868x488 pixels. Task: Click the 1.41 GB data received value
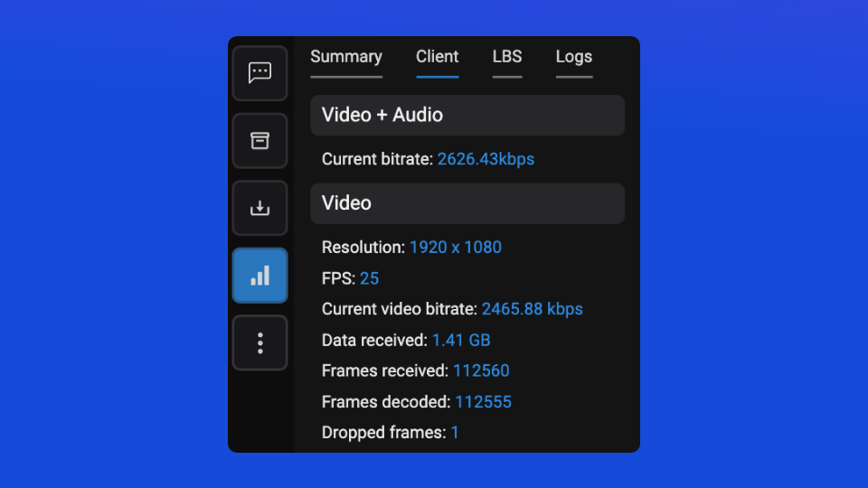[461, 341]
